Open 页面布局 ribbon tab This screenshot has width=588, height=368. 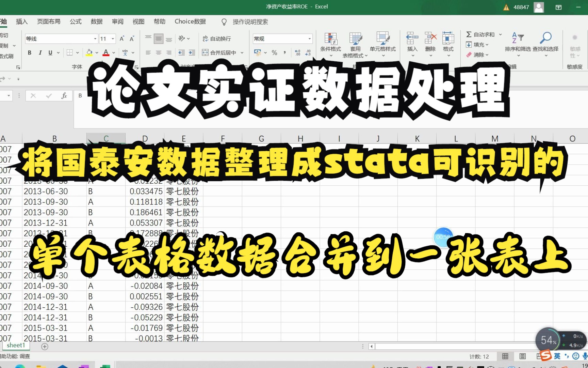[49, 21]
